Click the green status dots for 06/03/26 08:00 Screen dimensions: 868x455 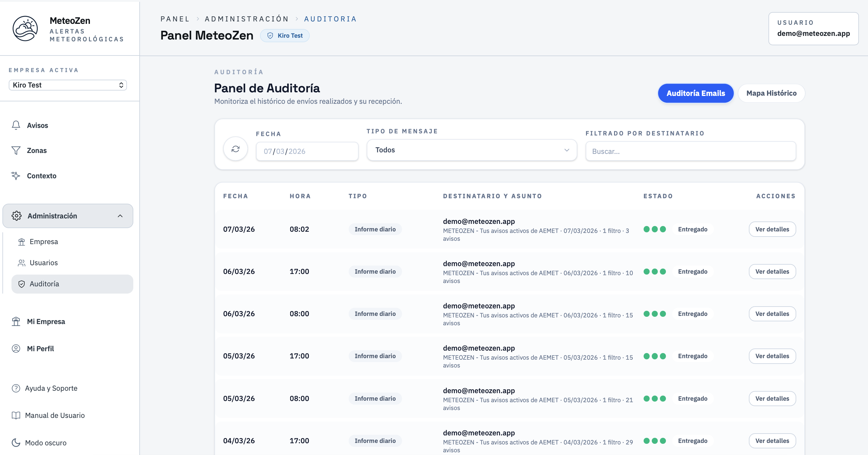point(654,314)
